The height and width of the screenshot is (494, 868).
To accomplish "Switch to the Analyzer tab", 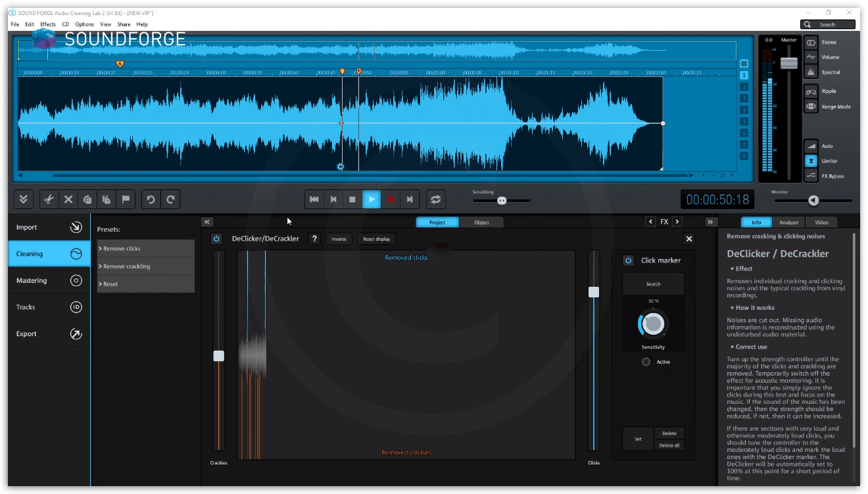I will [788, 222].
